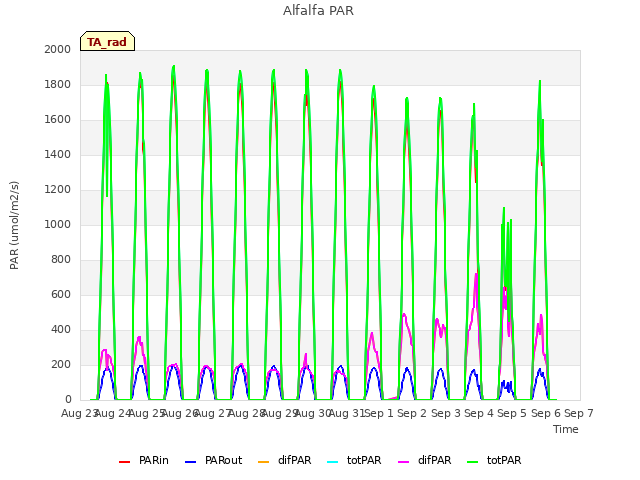Viewport: 640px width, 480px height.
Task: Click the TA_rad annotation tag
Action: click(107, 41)
